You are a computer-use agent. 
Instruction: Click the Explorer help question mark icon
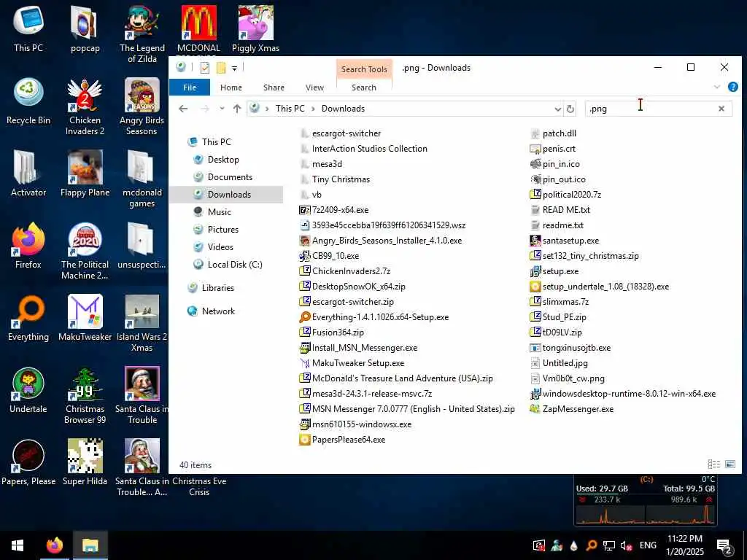732,87
